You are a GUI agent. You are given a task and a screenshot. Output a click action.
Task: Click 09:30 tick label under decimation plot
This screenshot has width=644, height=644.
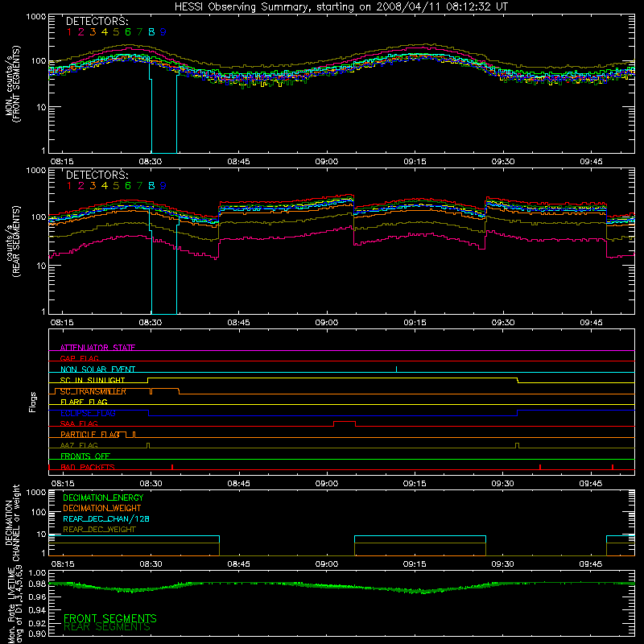tap(502, 564)
